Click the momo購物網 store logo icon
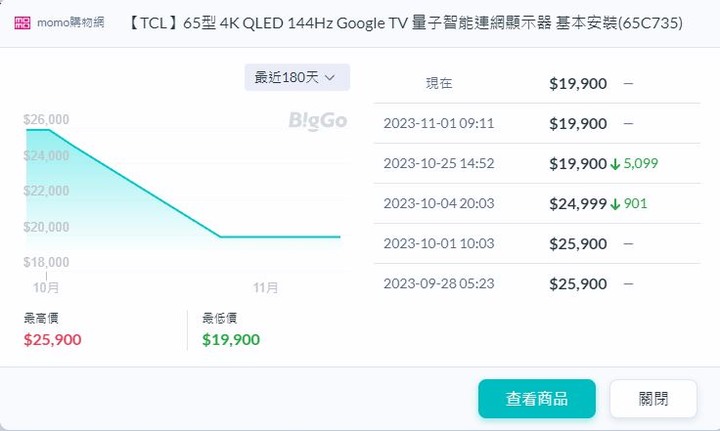Screen dimensions: 720x431 click(22, 22)
